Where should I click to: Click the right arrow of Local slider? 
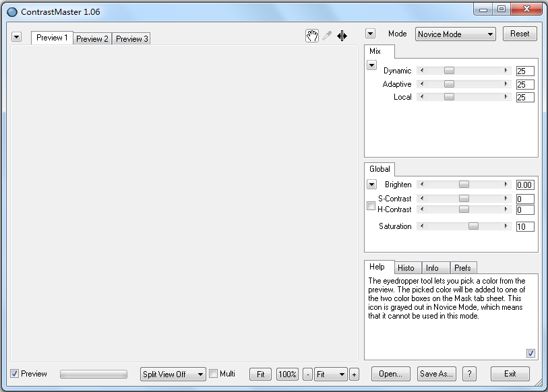[506, 97]
